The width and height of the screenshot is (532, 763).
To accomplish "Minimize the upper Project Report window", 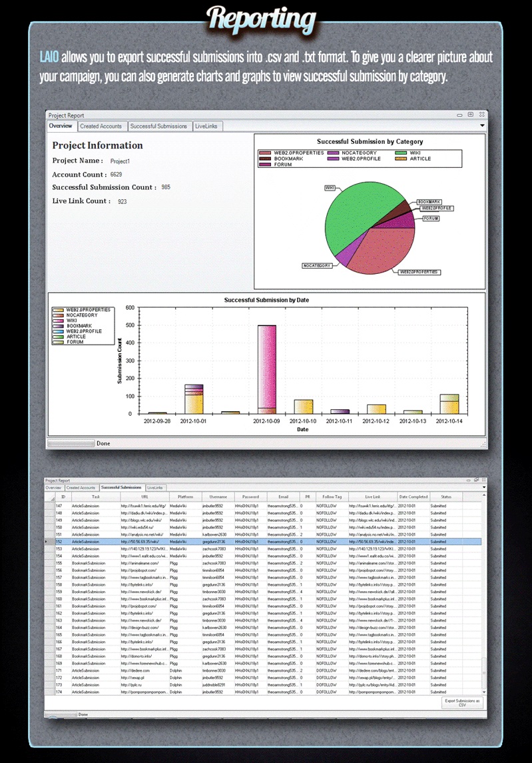I will click(459, 115).
